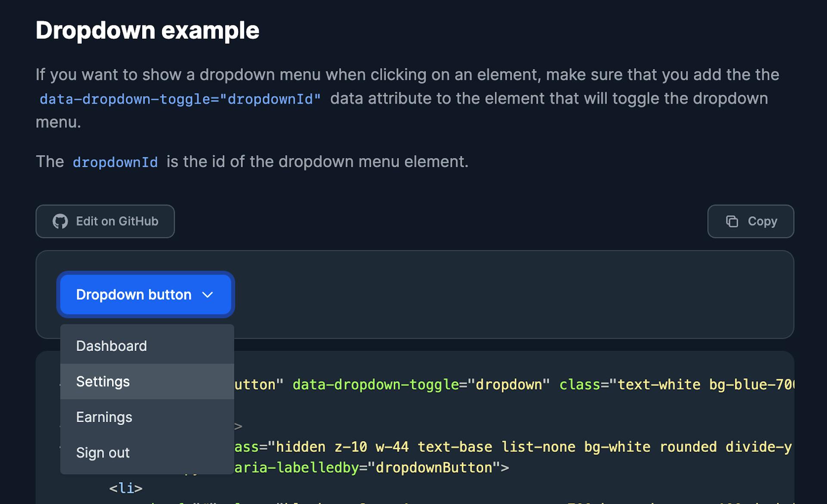Screen dimensions: 827x504
Task: Click Sign out in the dropdown
Action: coord(103,452)
